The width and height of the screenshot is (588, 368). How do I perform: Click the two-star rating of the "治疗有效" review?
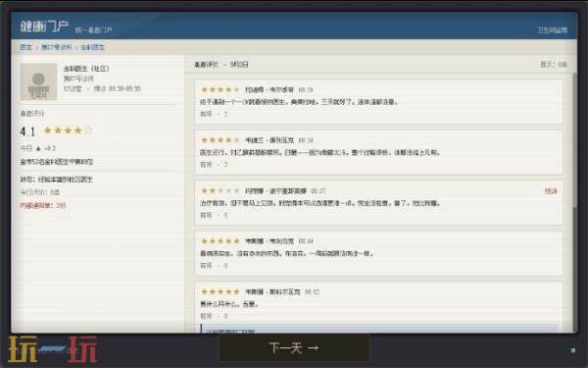click(x=220, y=190)
